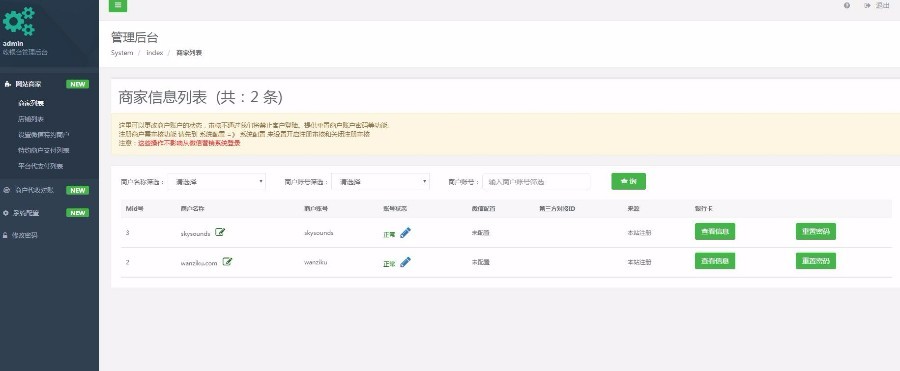Viewport: 900px width, 371px height.
Task: Click the gear icon for 系统配置
Action: click(x=6, y=212)
